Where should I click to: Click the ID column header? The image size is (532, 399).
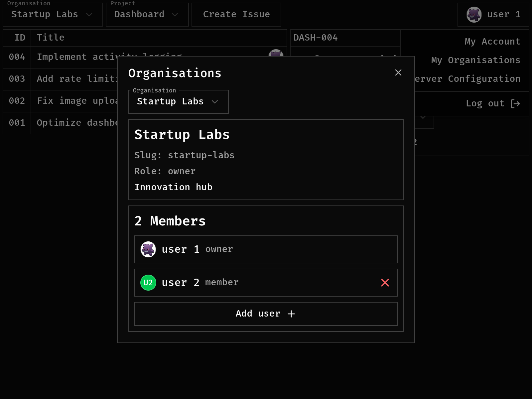20,38
